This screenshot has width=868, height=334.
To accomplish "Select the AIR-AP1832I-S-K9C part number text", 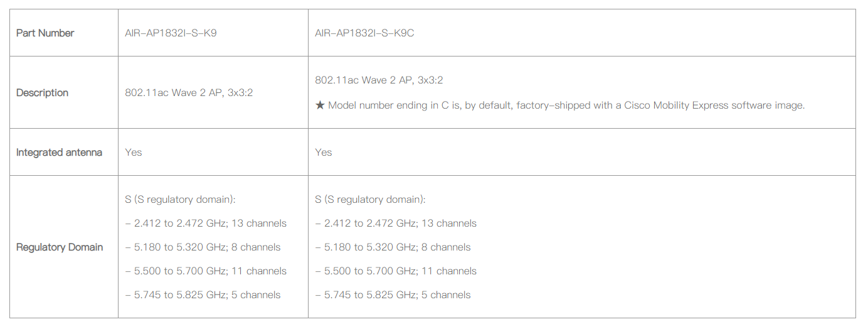I will pyautogui.click(x=364, y=33).
